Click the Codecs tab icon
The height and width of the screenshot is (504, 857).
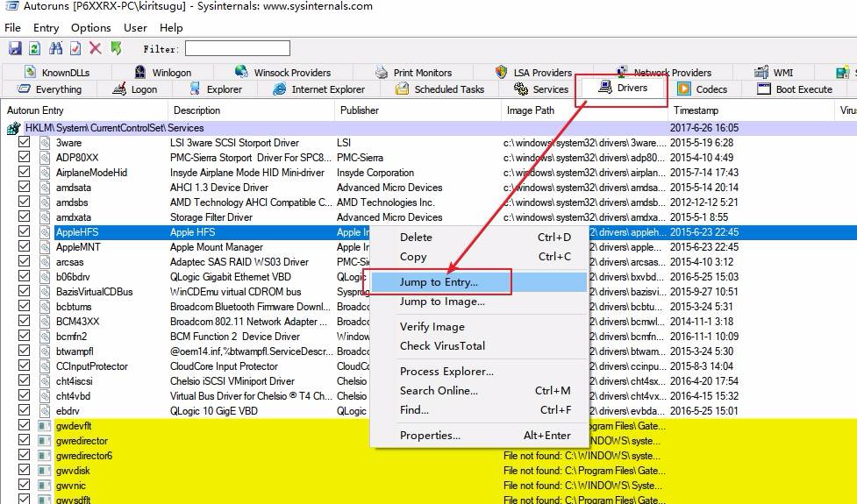pos(683,89)
